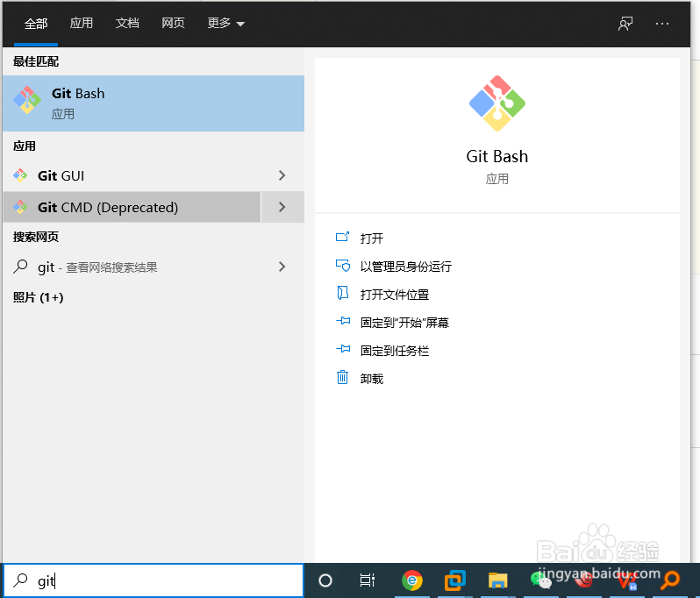Open File Explorer from taskbar

(x=497, y=580)
